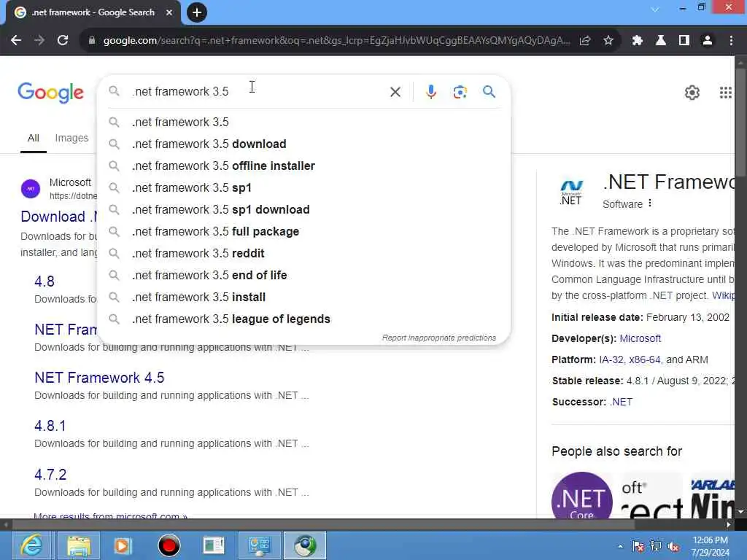Go to the Google logo homepage
Viewport: 747px width, 560px height.
click(x=50, y=93)
